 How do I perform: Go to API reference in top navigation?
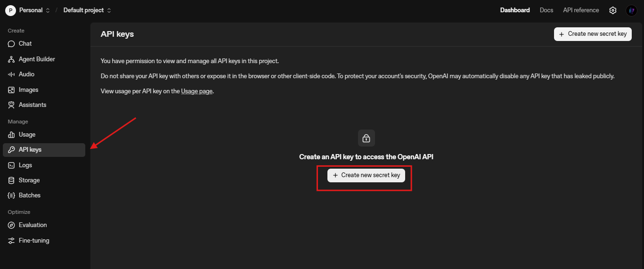(581, 10)
